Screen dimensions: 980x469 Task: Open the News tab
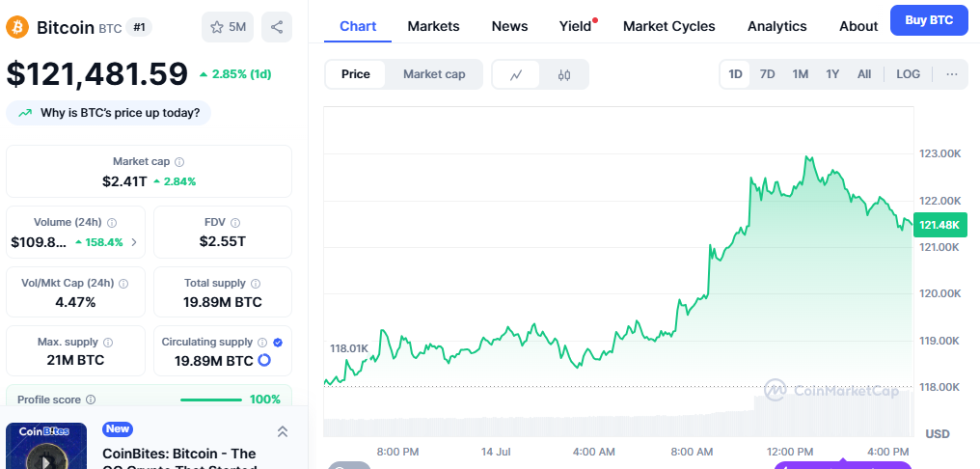pos(509,26)
